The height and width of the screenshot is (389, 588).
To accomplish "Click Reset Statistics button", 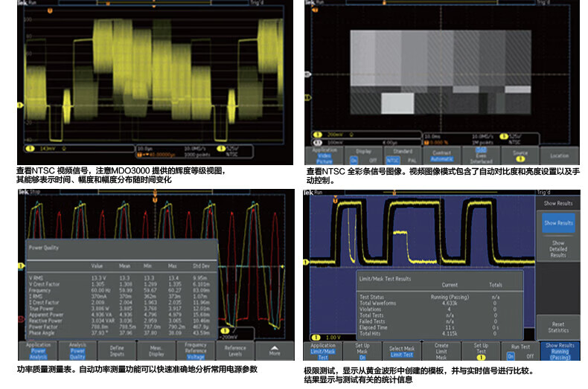I will [558, 325].
